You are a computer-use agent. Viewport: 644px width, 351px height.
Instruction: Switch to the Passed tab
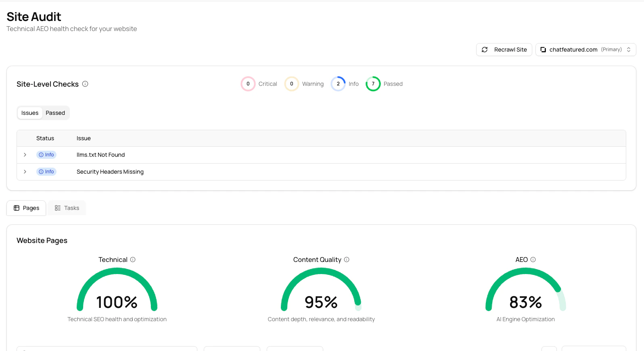55,113
